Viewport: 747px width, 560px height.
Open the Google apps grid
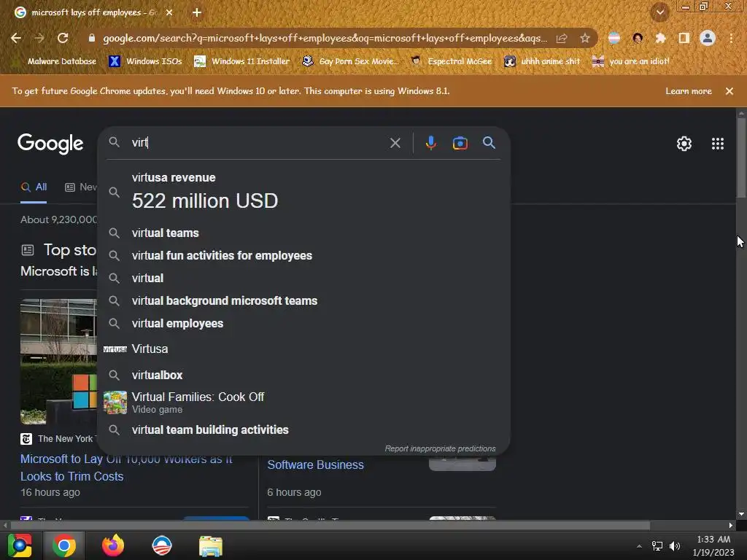click(x=718, y=144)
